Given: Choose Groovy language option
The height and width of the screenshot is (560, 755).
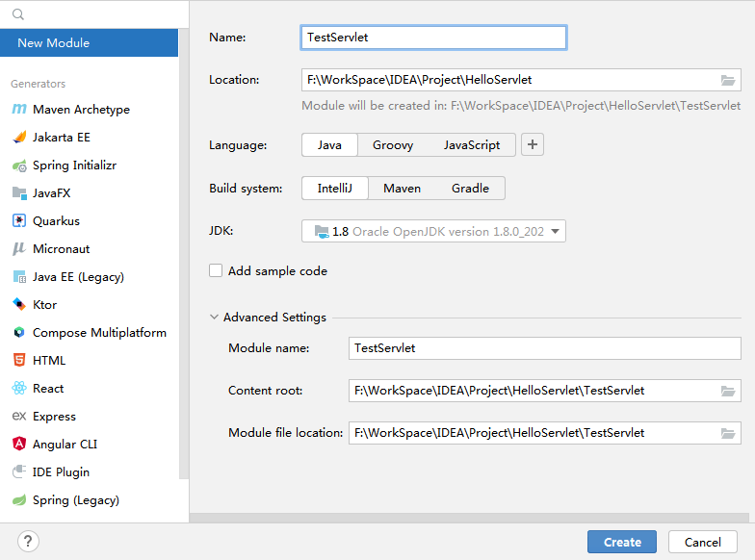Looking at the screenshot, I should click(x=393, y=144).
